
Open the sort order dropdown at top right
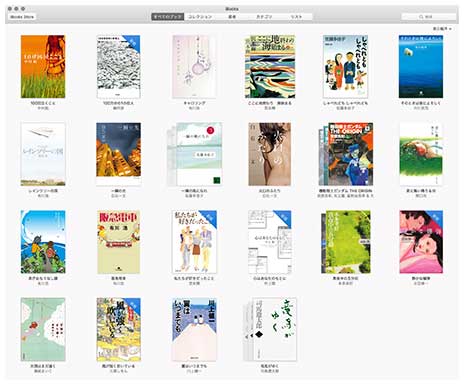[442, 29]
